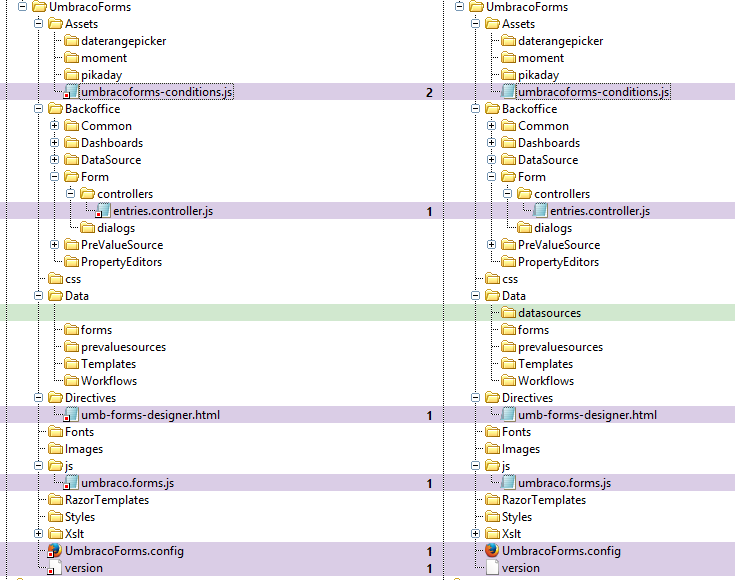Select left pane umbraco.forms.js file icon
The height and width of the screenshot is (580, 735).
pyautogui.click(x=71, y=482)
